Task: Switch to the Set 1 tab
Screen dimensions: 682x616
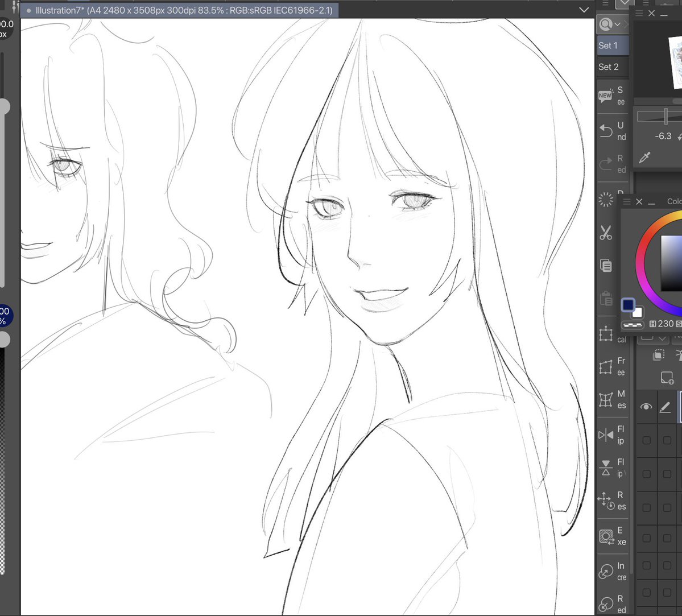Action: (x=613, y=46)
